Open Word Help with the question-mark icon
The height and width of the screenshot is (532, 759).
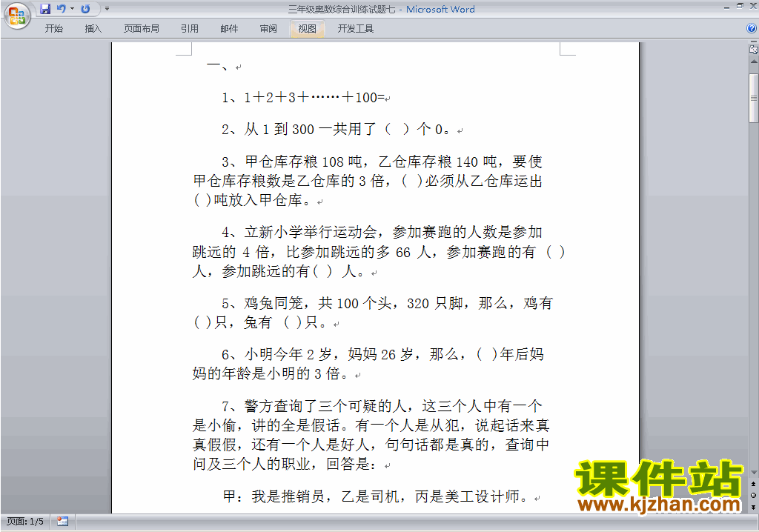(752, 29)
